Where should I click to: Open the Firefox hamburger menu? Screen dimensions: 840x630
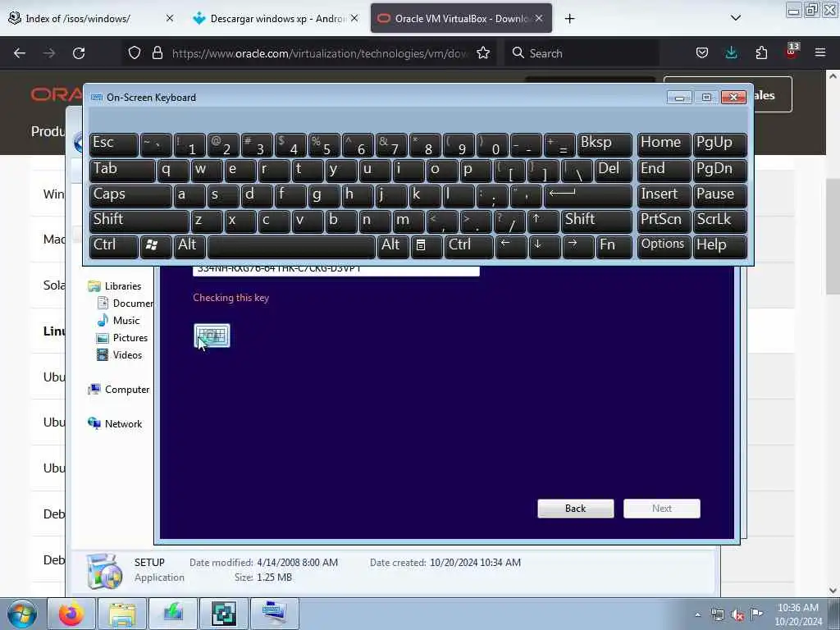coord(820,52)
